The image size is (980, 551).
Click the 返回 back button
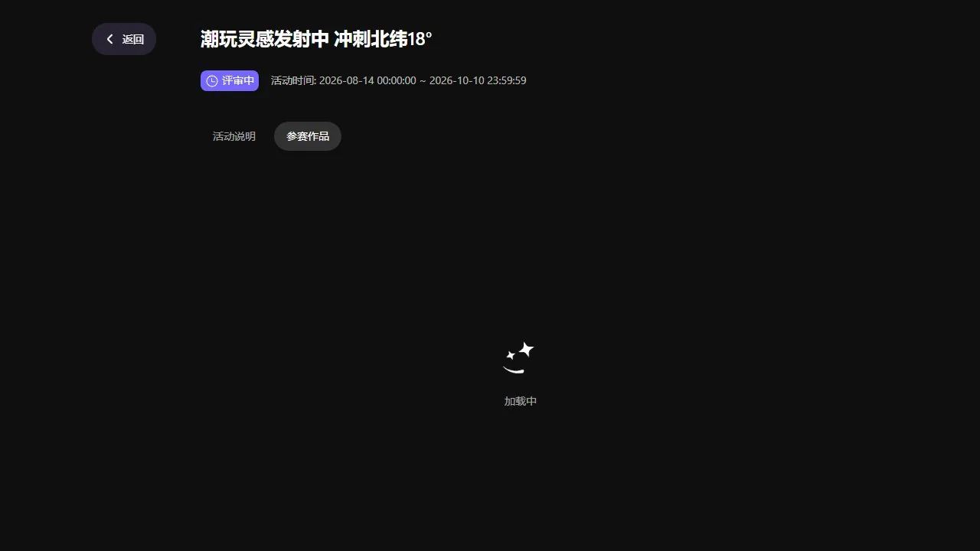(124, 39)
